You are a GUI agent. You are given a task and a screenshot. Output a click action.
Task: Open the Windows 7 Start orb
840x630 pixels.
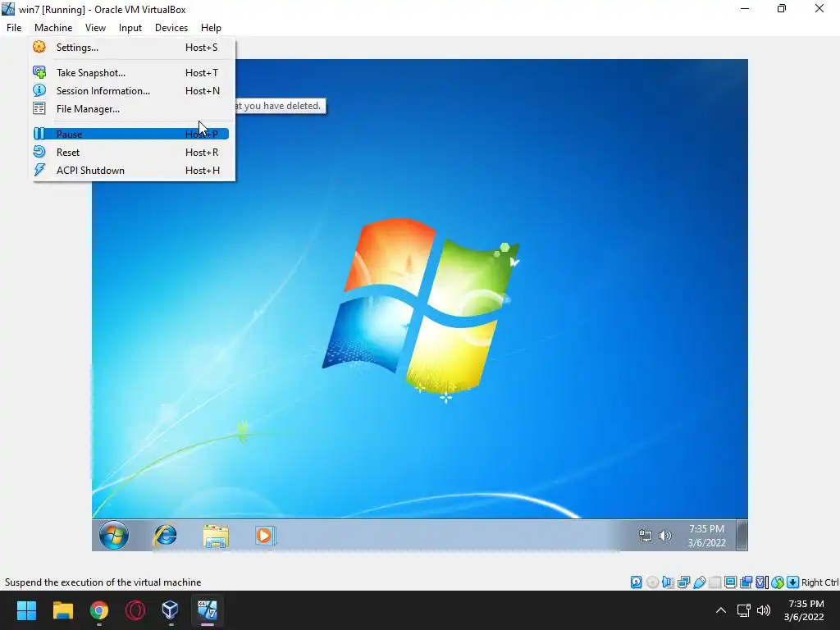(x=113, y=535)
